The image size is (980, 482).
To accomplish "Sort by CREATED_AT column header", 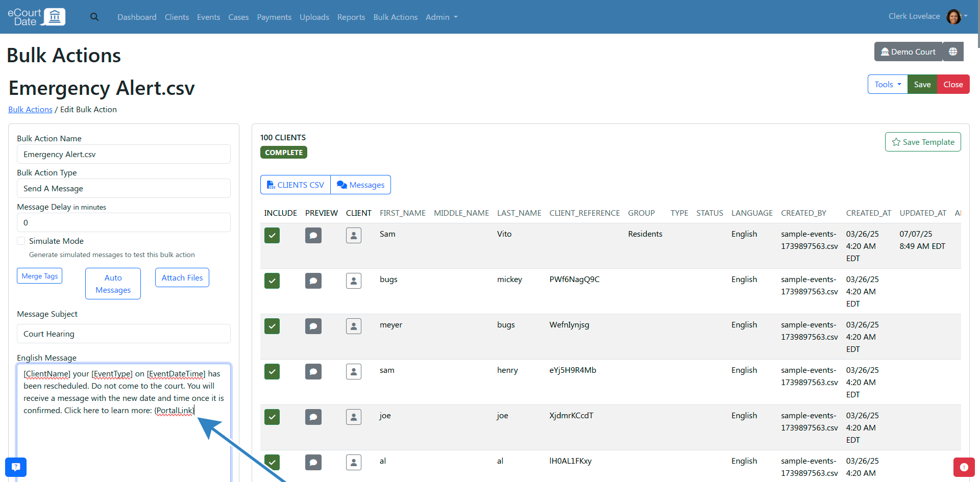I will [x=869, y=213].
